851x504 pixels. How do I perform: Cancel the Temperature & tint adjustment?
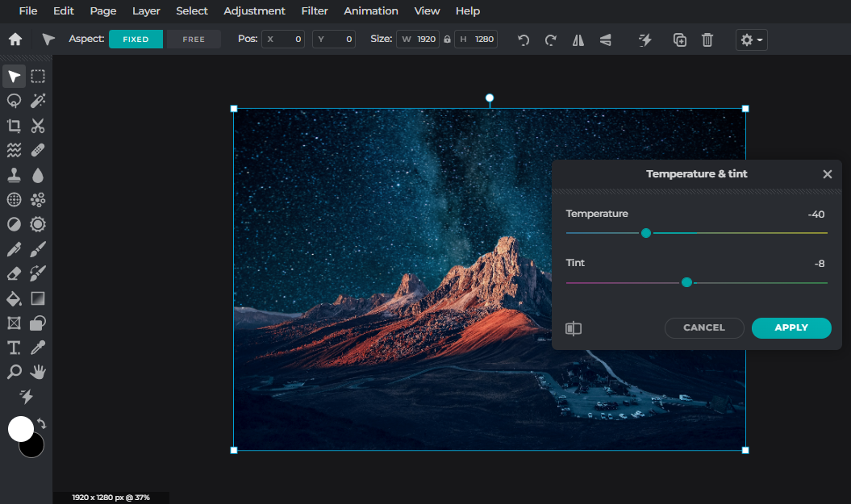pyautogui.click(x=704, y=327)
